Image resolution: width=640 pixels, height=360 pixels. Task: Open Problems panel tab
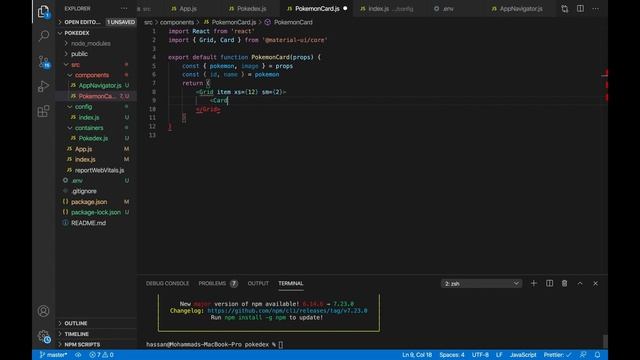tap(218, 283)
